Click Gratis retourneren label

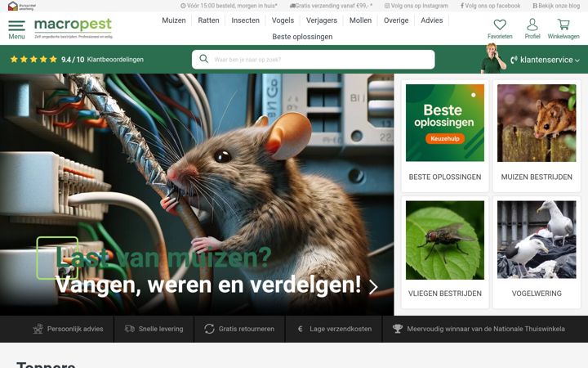247,329
